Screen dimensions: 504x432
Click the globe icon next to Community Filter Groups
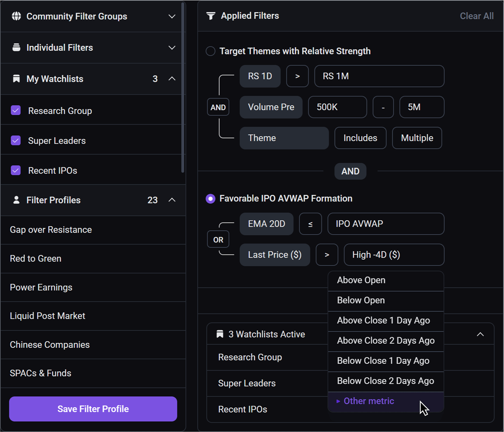point(16,16)
